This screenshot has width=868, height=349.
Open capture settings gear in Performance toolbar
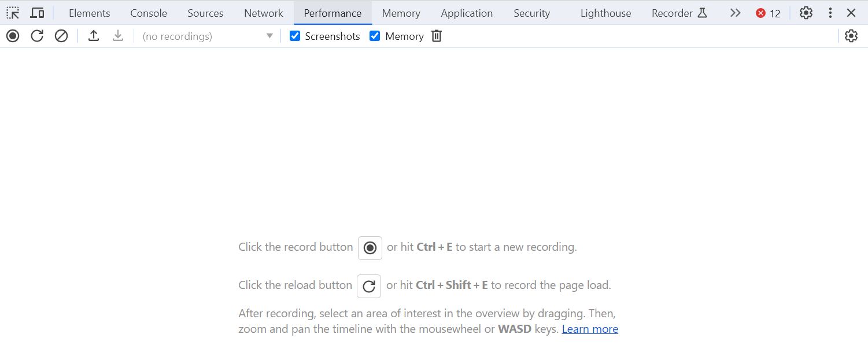click(x=851, y=36)
